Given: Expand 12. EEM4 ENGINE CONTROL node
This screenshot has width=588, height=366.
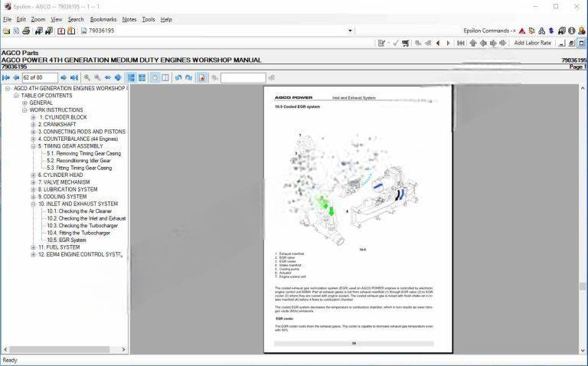Looking at the screenshot, I should point(34,255).
